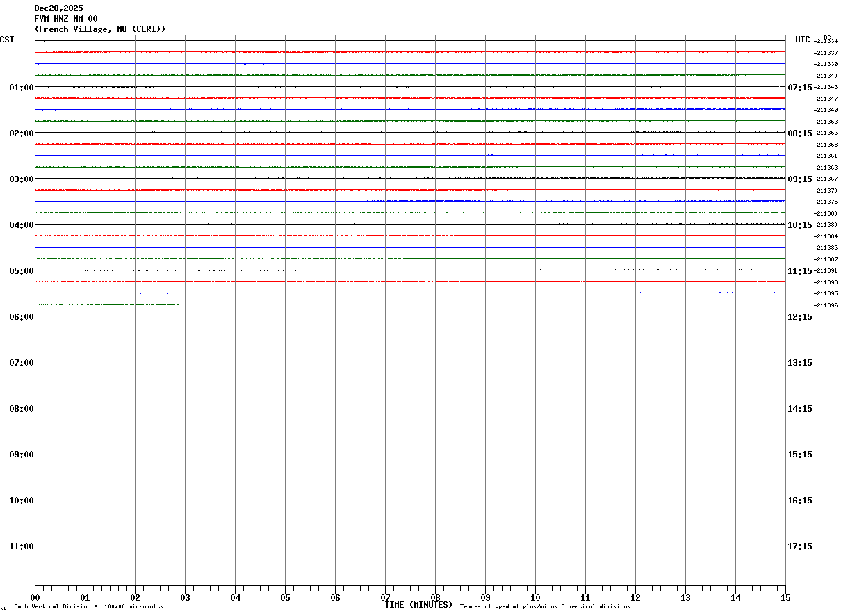Click the 09:00 CST hour label
841x616 pixels.
point(22,454)
